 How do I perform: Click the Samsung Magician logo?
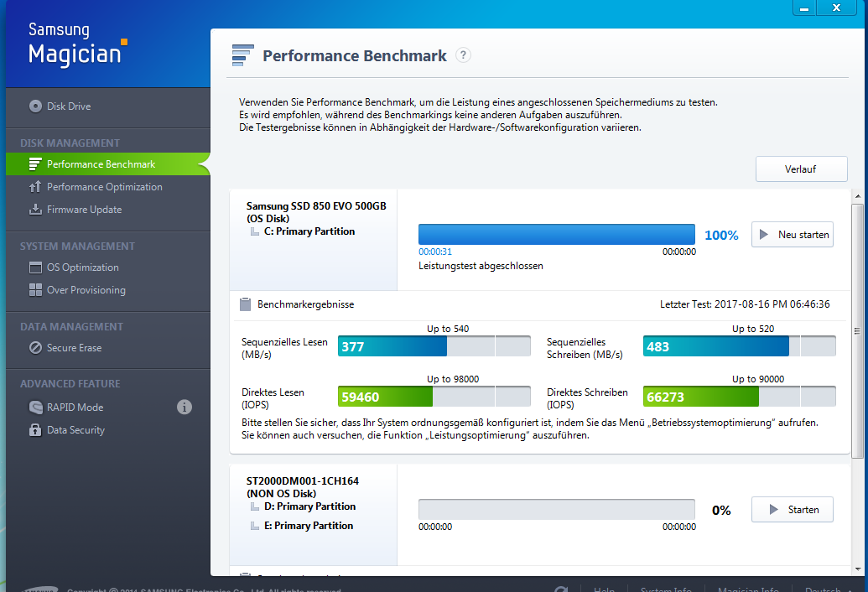(77, 44)
